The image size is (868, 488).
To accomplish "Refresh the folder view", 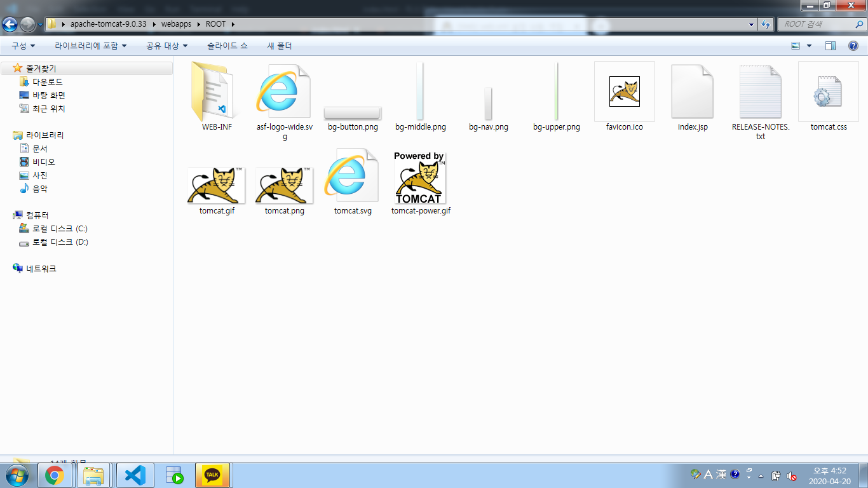I will point(766,25).
